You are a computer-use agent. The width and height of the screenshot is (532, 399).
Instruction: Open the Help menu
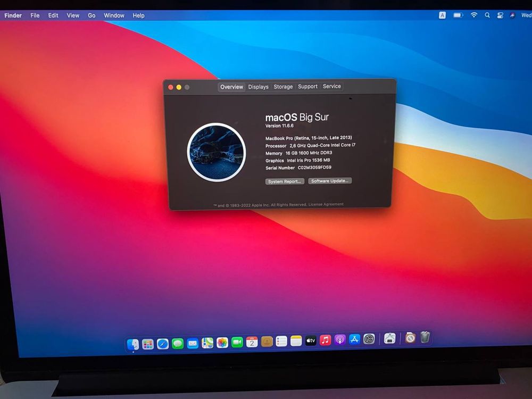point(138,15)
